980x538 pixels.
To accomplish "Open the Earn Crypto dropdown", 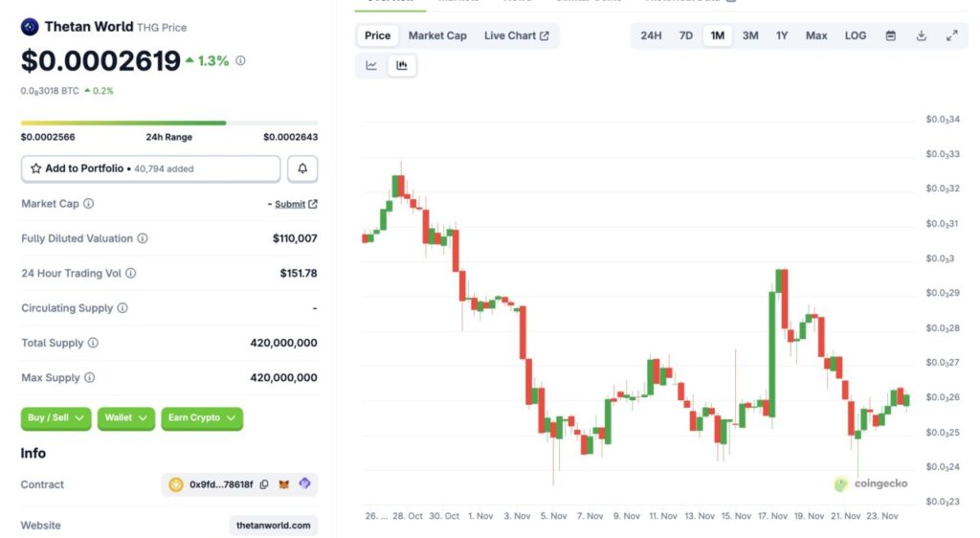I will click(201, 418).
